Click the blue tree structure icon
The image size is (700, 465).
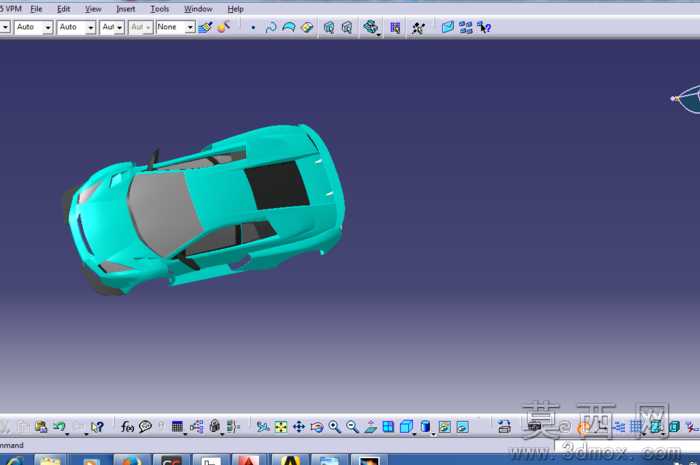click(x=466, y=28)
